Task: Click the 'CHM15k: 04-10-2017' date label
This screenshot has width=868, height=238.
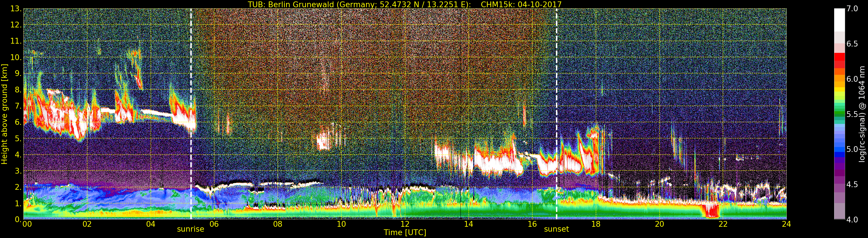Action: click(x=521, y=4)
